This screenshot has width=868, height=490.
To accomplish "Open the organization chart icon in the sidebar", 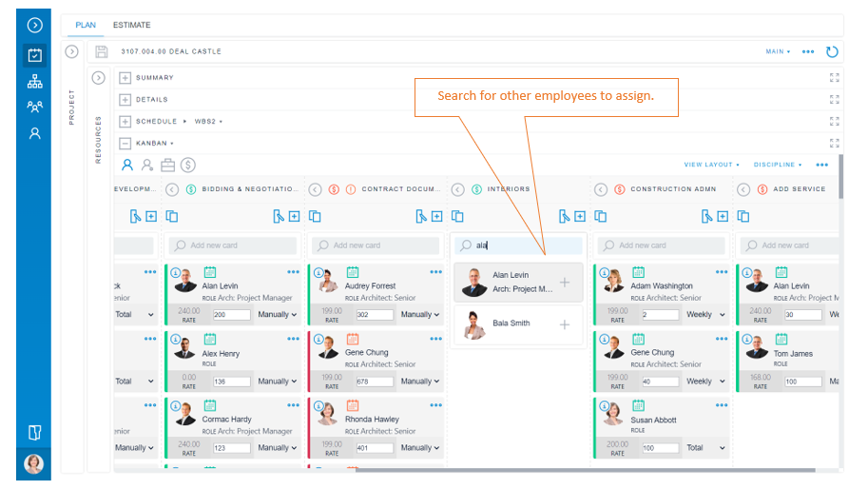I will [x=34, y=82].
